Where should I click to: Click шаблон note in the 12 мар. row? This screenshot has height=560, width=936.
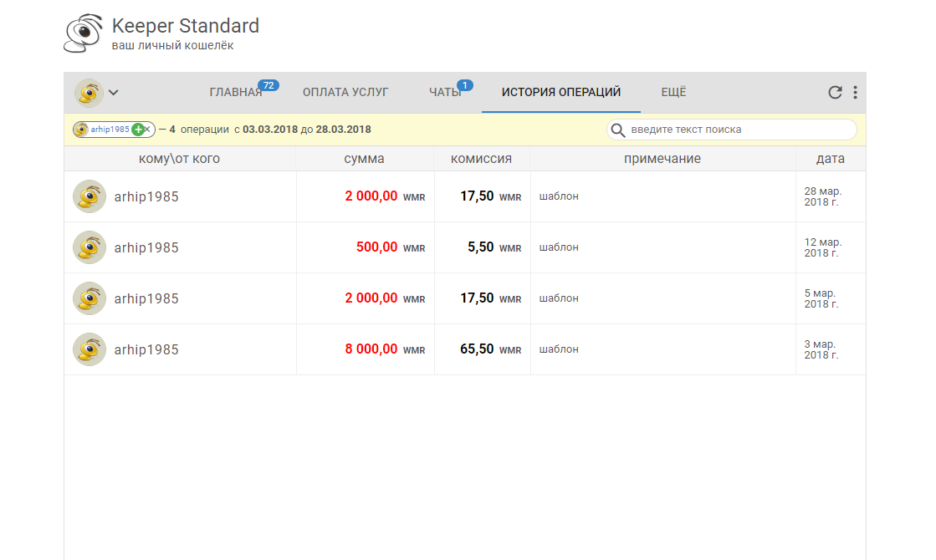(559, 247)
